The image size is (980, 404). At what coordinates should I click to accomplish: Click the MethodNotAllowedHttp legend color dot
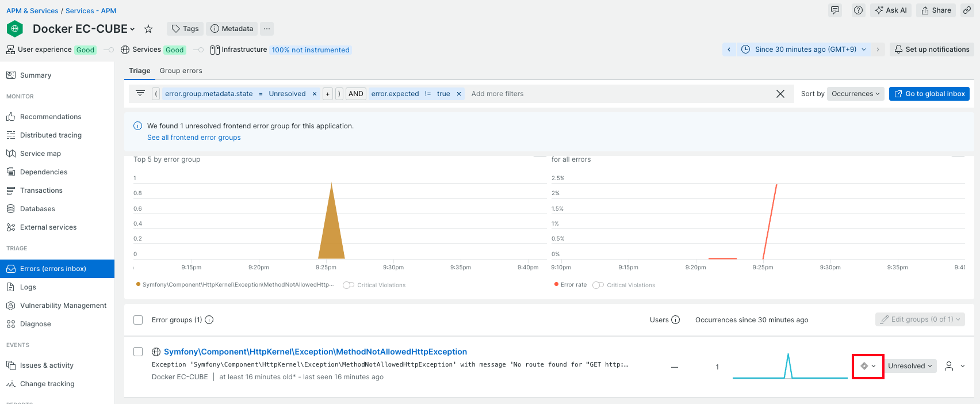click(138, 284)
